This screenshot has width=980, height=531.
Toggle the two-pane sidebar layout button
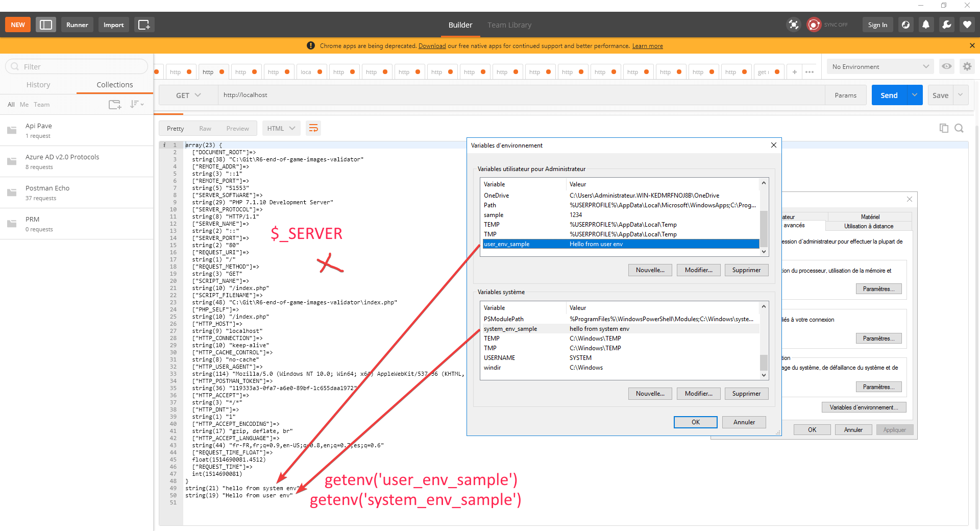click(x=46, y=25)
